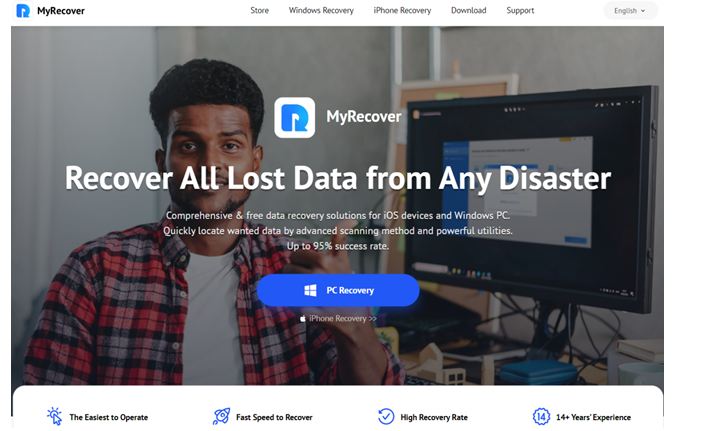Expand language list via chevron arrow
The height and width of the screenshot is (431, 721).
click(643, 11)
